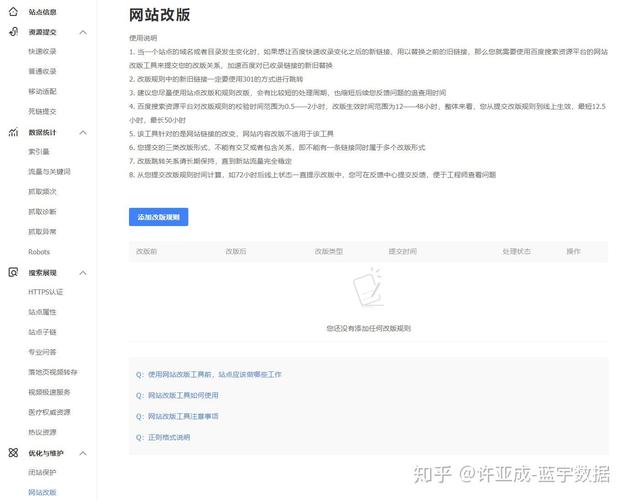Collapse the 资源提交 section chevron
The height and width of the screenshot is (500, 626).
coord(83,32)
